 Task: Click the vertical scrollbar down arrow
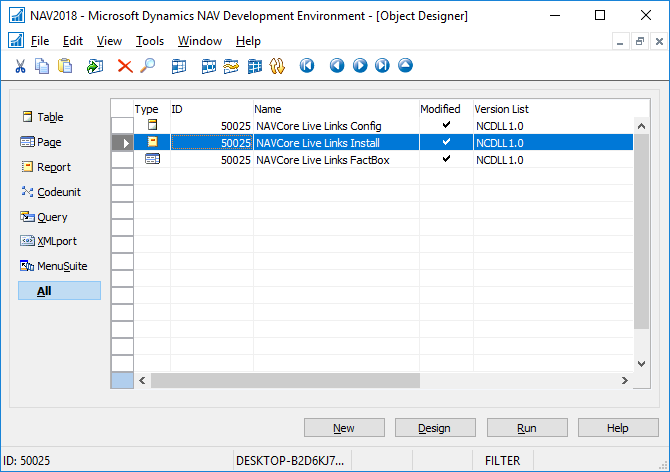[642, 364]
